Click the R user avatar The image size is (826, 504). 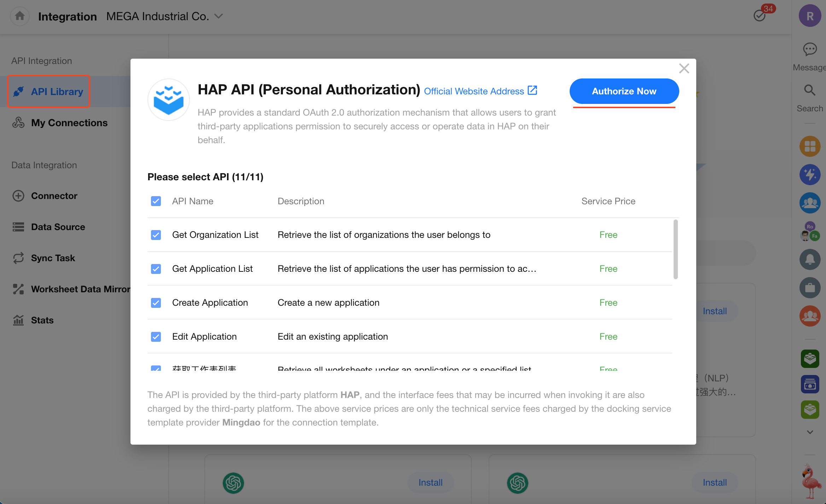click(809, 16)
